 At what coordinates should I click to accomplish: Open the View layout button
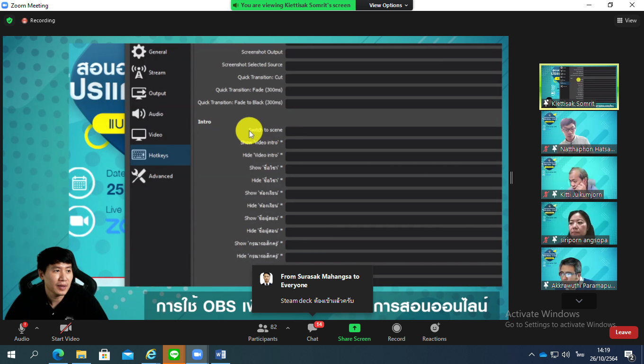pos(626,20)
